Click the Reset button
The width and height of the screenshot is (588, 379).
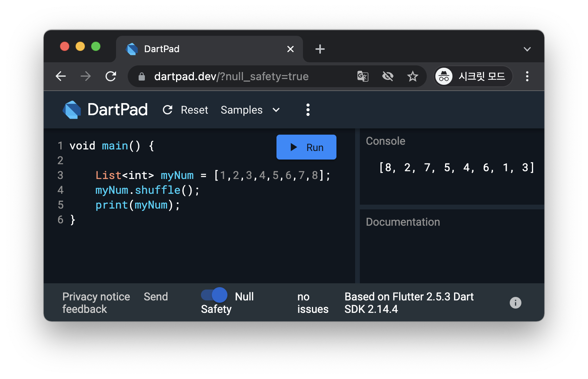pyautogui.click(x=186, y=110)
